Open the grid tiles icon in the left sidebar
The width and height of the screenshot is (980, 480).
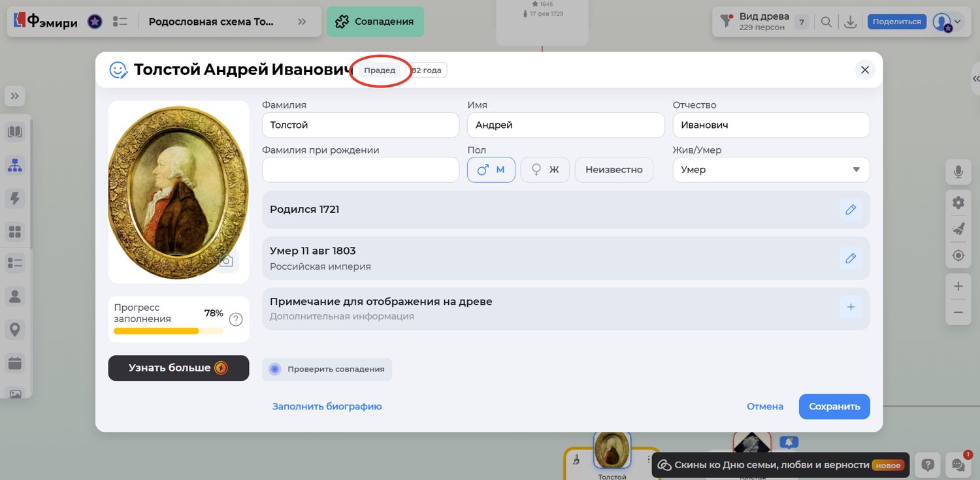15,231
